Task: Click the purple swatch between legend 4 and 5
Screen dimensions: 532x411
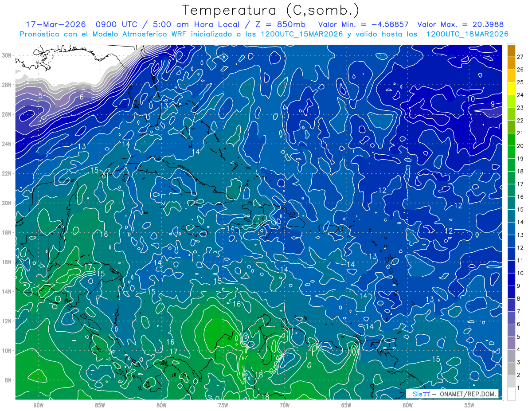Action: point(511,343)
